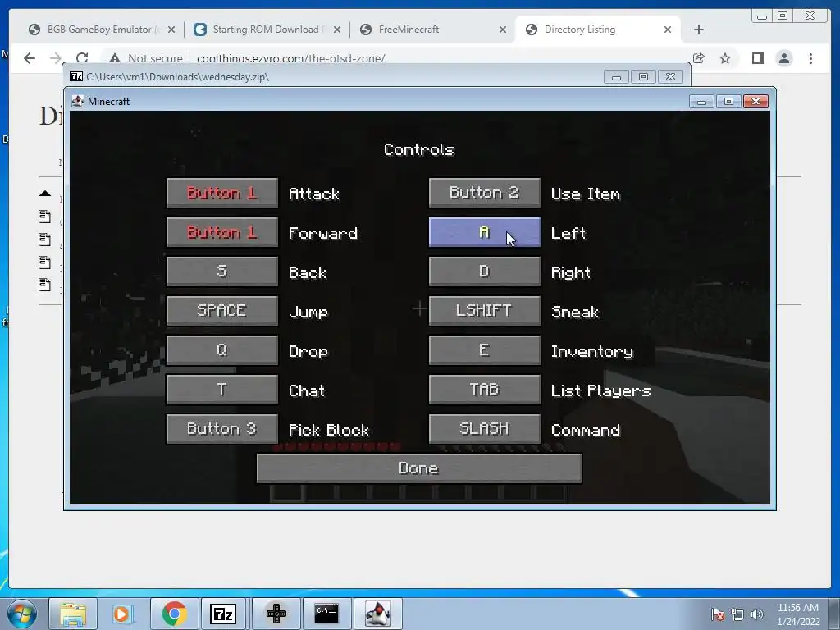840x630 pixels.
Task: Open the command prompt taskbar icon
Action: [x=326, y=614]
